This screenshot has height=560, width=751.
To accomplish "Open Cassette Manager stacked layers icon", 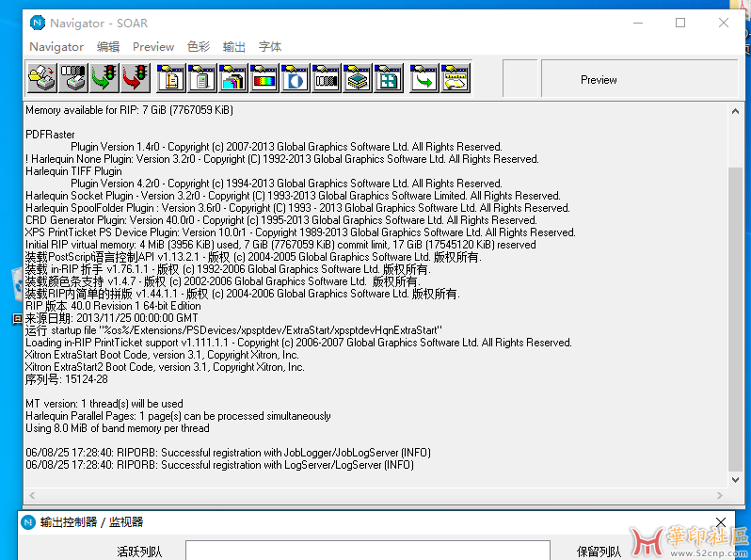I will (358, 78).
